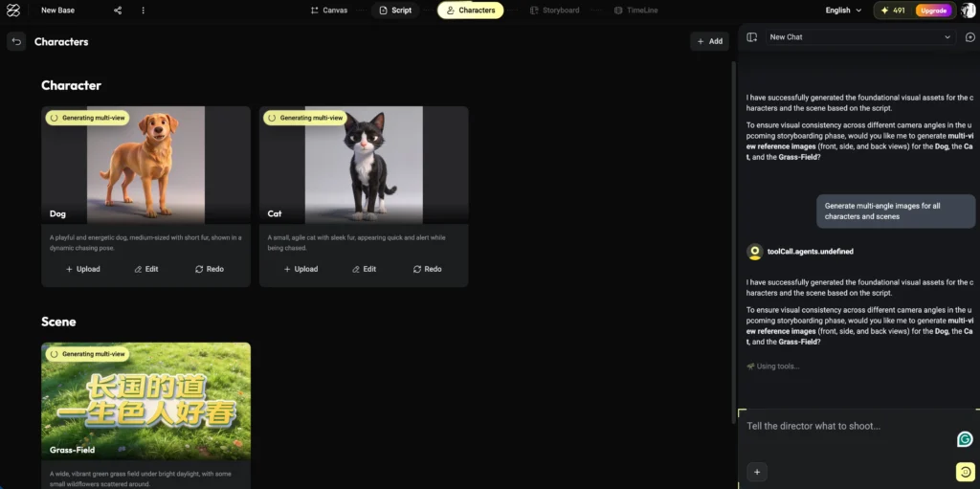980x489 pixels.
Task: Click the Grammarly icon in the chat input
Action: [x=965, y=439]
